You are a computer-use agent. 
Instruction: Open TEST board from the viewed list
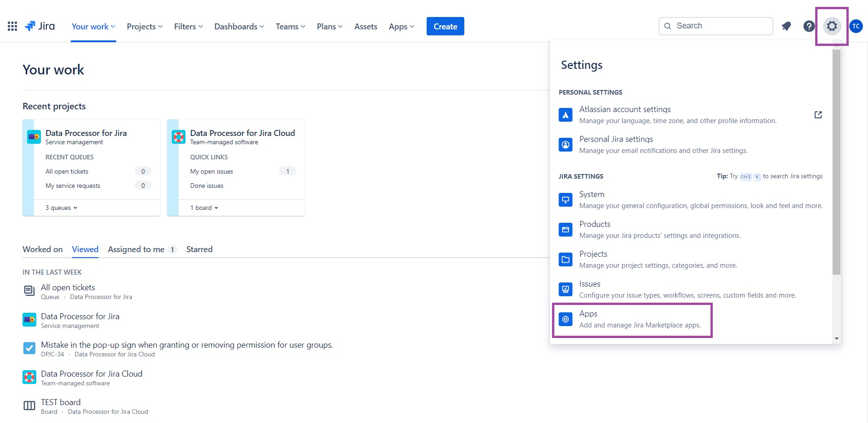(x=61, y=402)
